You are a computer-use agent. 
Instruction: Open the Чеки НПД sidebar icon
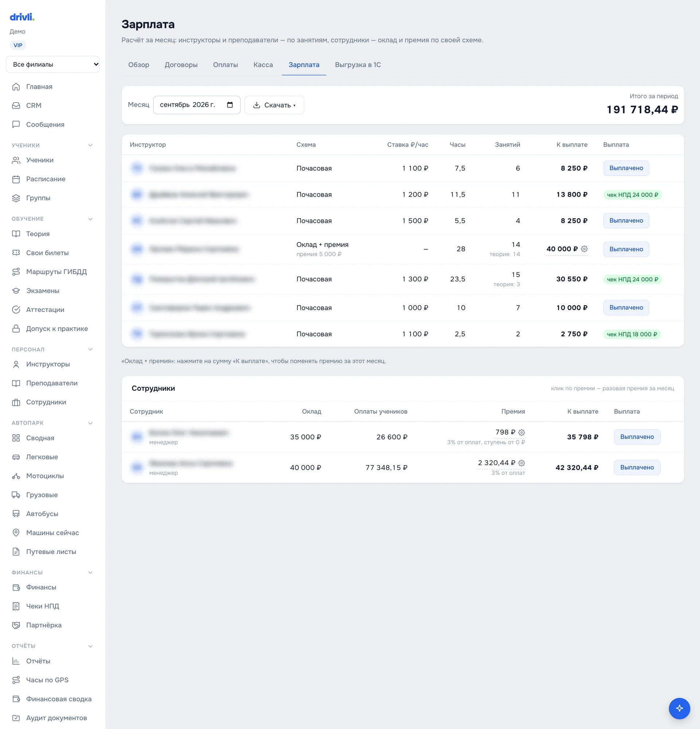point(16,606)
